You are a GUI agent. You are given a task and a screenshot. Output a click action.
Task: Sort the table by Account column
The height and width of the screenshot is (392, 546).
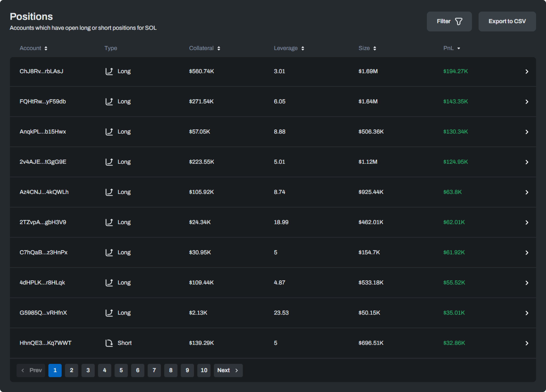34,48
